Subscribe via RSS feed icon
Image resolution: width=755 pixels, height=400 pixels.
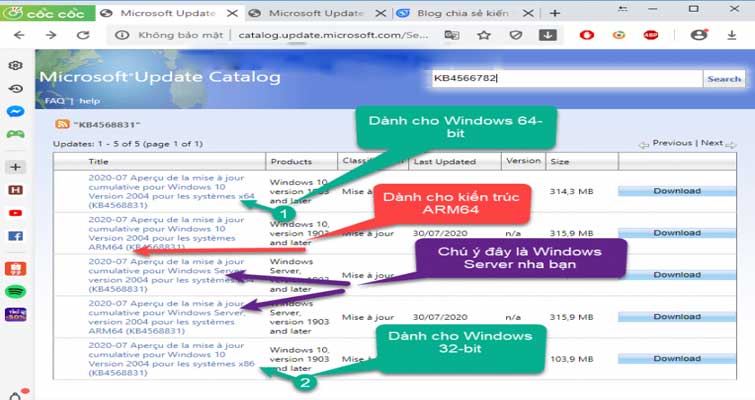pos(63,124)
